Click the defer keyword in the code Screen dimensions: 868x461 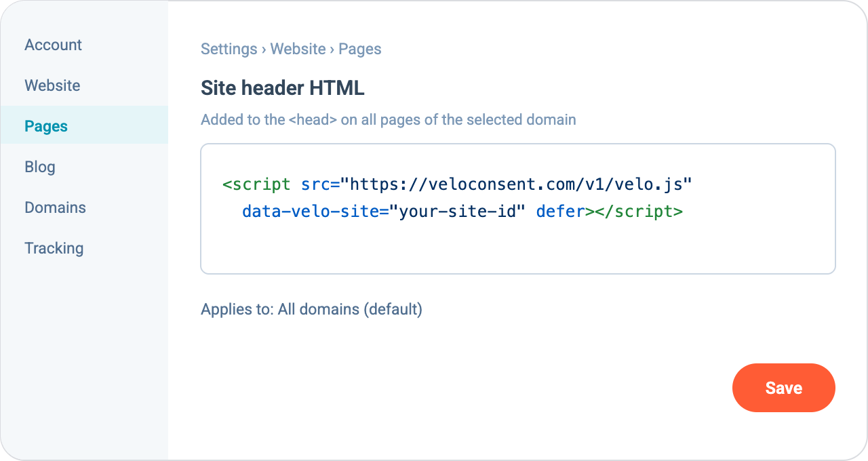tap(560, 212)
